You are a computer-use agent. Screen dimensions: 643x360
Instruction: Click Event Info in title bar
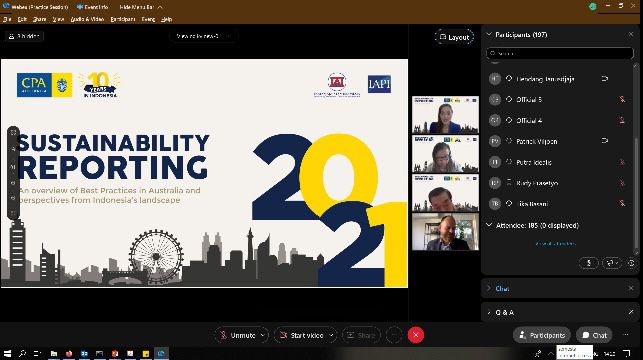point(93,7)
